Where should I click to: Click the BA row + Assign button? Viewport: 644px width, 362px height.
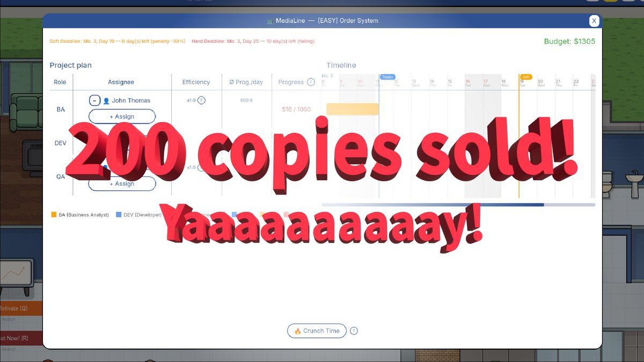[122, 116]
